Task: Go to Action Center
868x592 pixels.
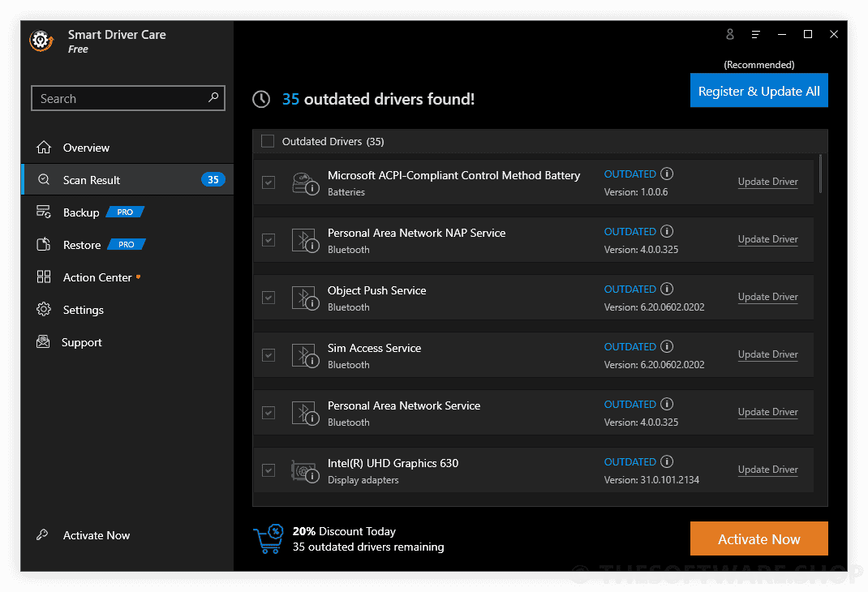Action: click(127, 277)
